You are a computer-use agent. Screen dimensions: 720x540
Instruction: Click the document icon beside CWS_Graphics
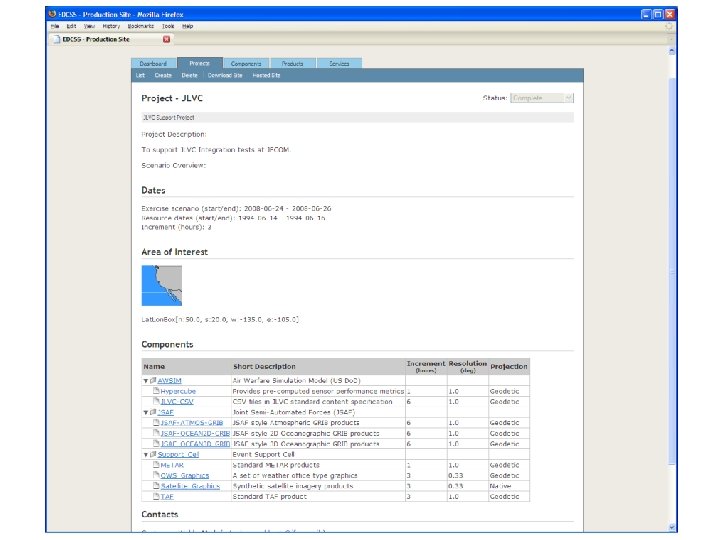tap(156, 475)
